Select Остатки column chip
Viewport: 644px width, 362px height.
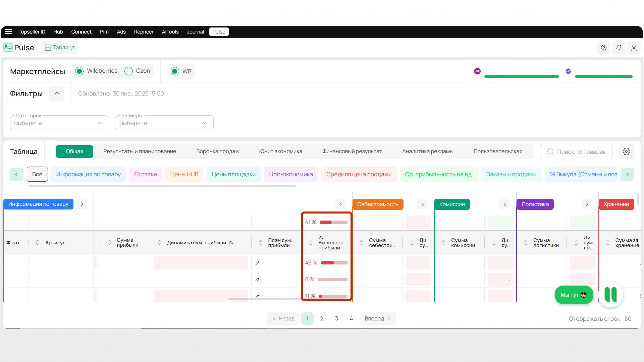tap(146, 174)
